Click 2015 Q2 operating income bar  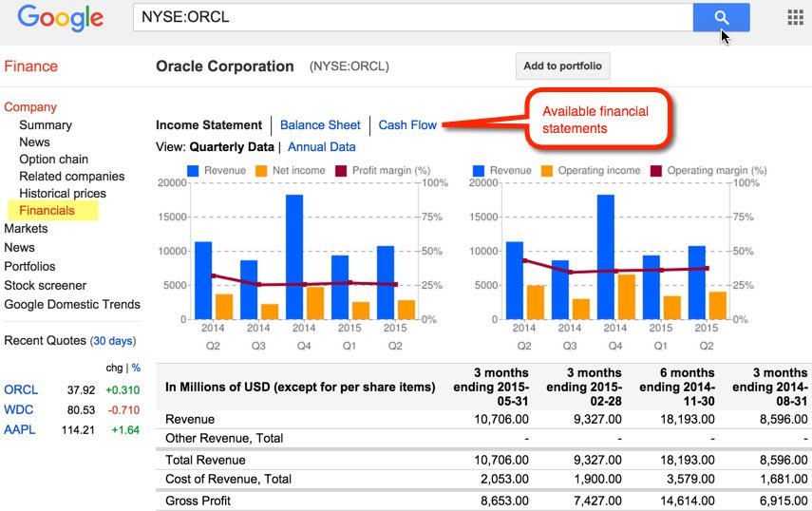coord(718,306)
